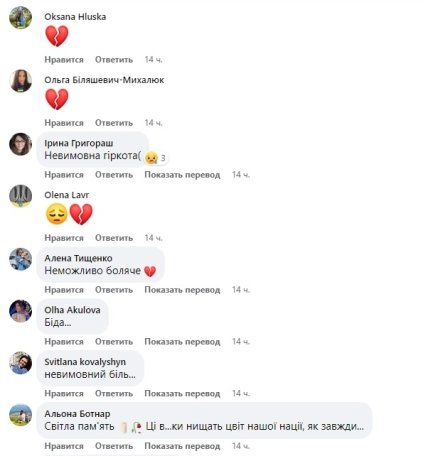Open Ірина Григораш's avatar photo
Image resolution: width=428 pixels, height=456 pixels.
point(21,144)
